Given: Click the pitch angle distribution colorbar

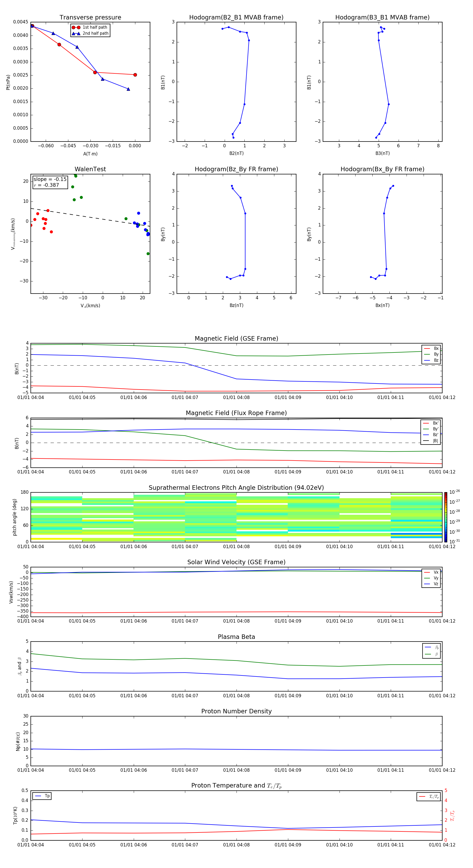Looking at the screenshot, I should 446,517.
